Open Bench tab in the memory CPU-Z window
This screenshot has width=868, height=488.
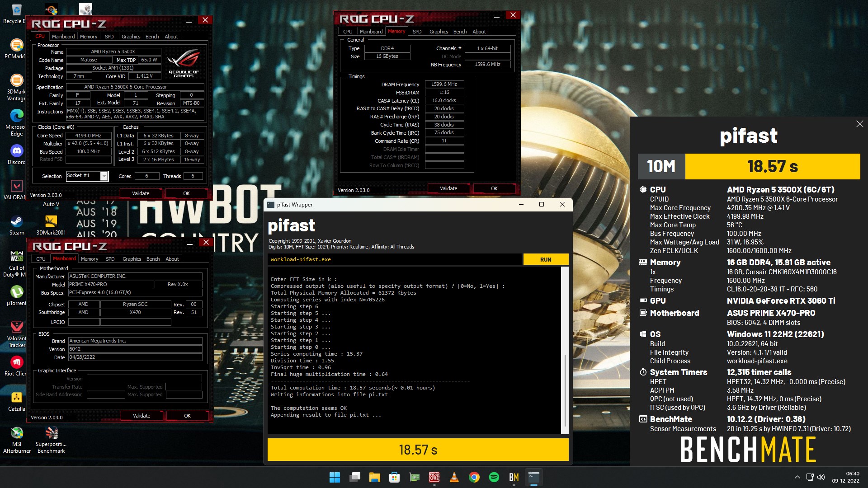point(460,32)
